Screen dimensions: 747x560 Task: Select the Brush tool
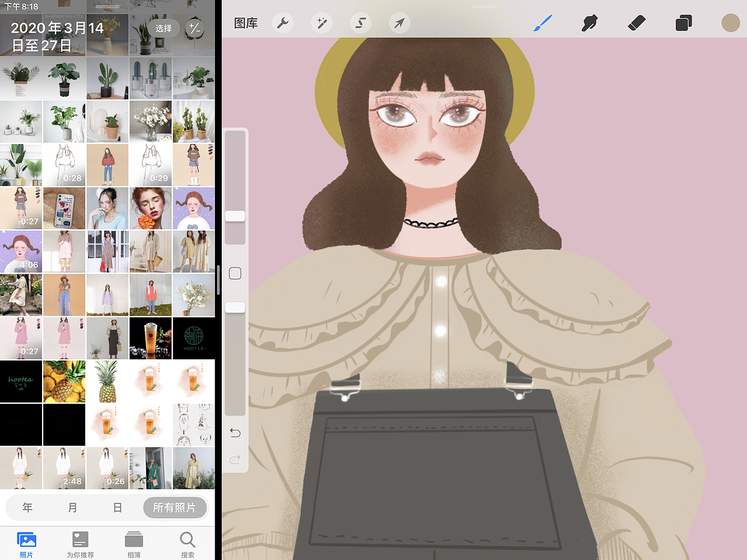click(543, 23)
